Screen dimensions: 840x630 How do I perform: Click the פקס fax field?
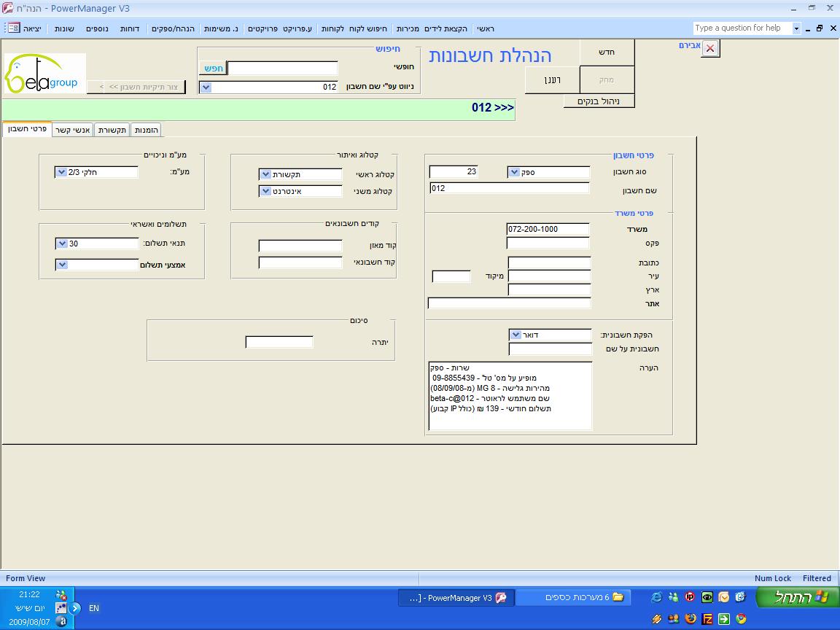coord(548,244)
